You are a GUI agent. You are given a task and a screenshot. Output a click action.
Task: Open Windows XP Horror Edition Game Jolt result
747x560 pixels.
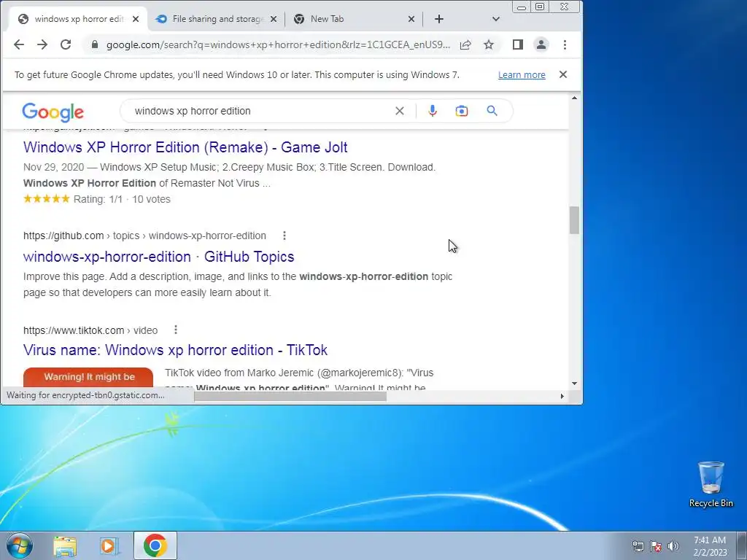pos(185,147)
